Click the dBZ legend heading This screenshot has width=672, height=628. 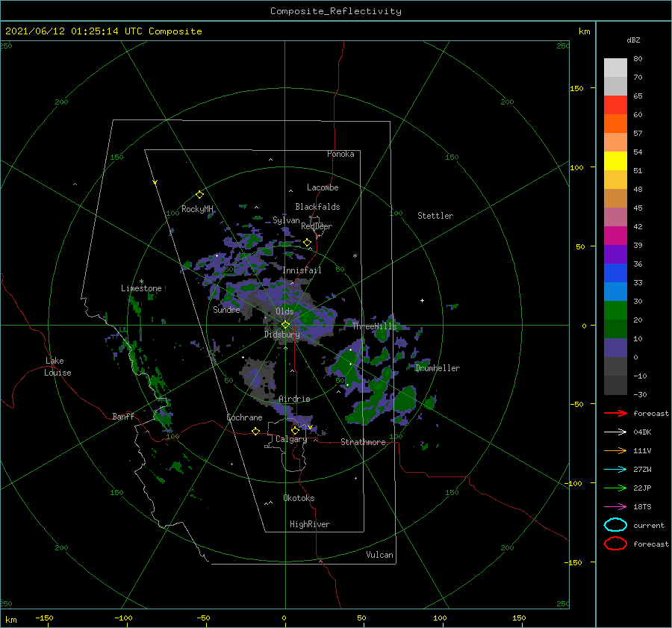(633, 40)
